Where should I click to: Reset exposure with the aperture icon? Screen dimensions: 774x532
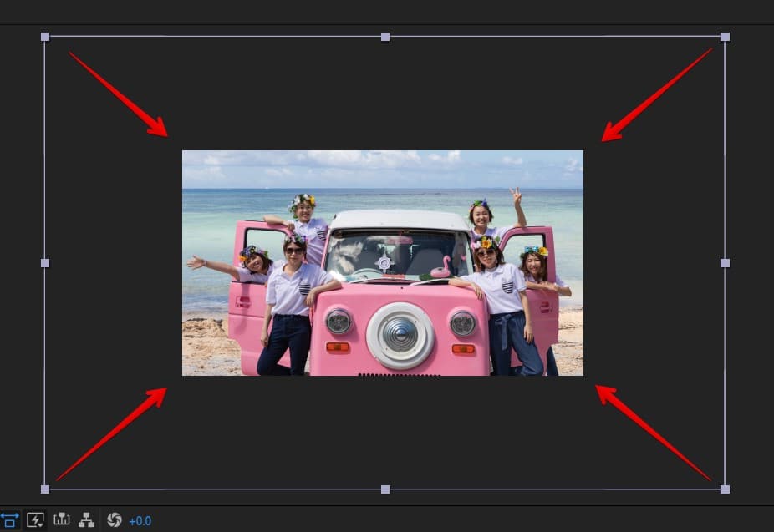(115, 520)
